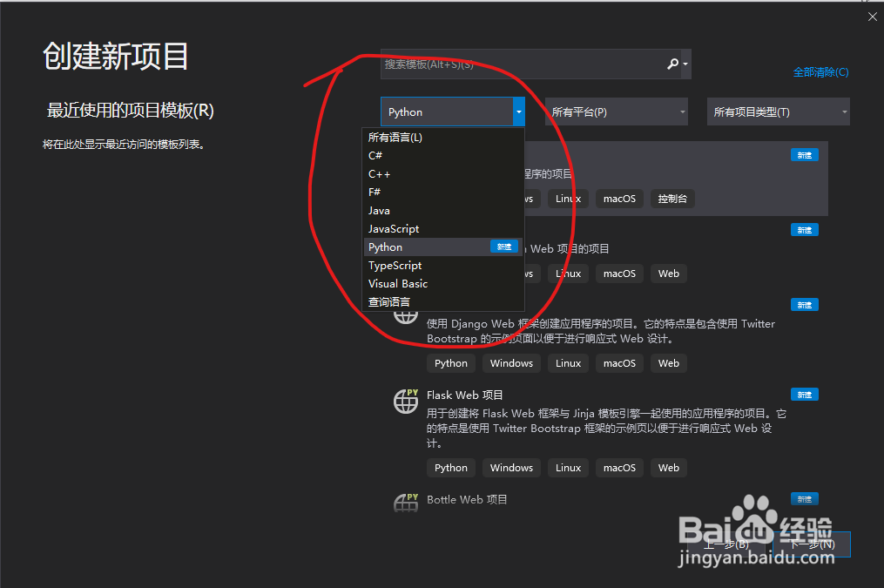Open the All platforms dropdown
The image size is (884, 588).
[617, 112]
